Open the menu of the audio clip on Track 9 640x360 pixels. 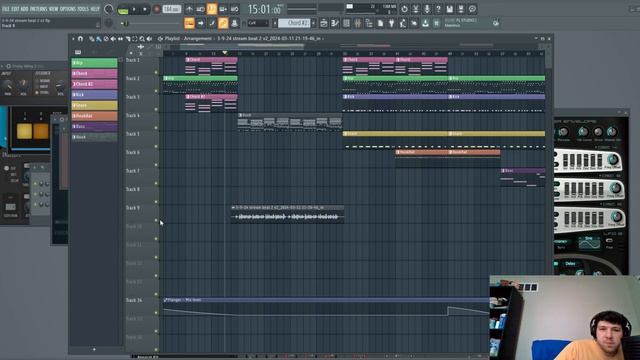(x=233, y=208)
